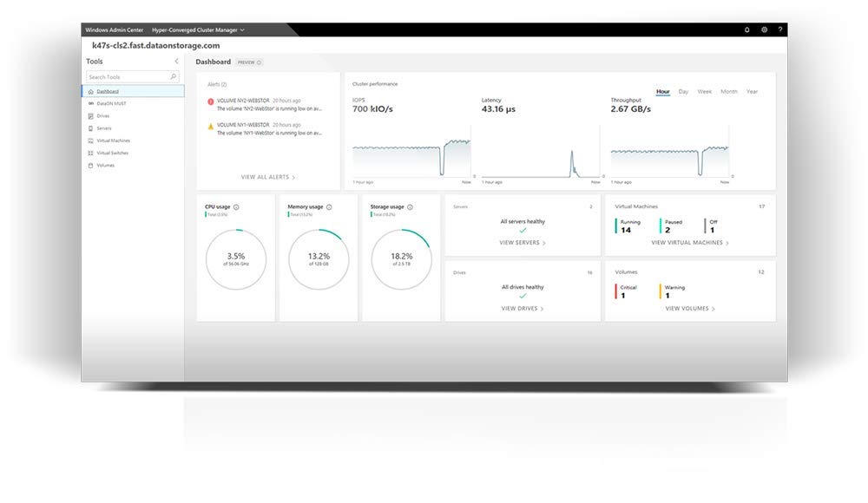Open the Virtual Switches tool
868x503 pixels.
point(133,153)
